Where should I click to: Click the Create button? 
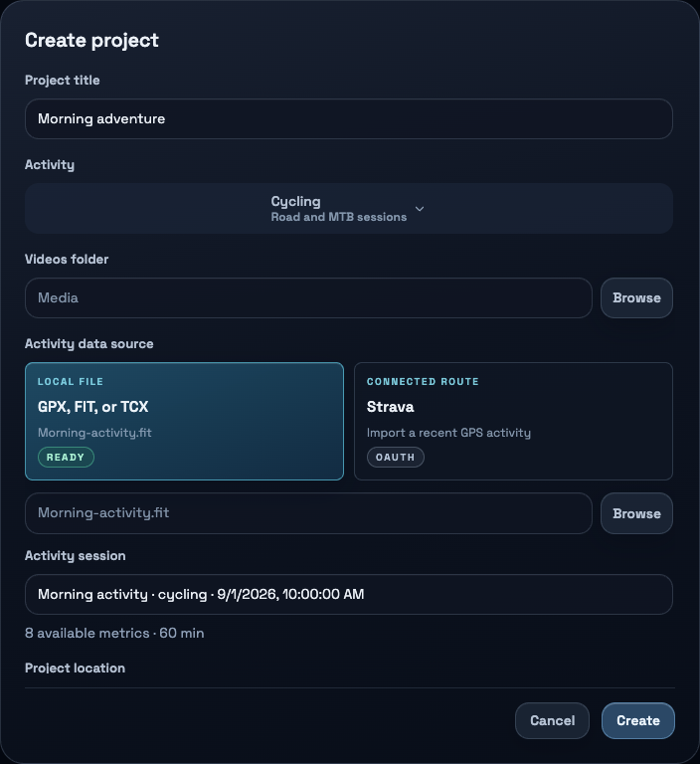coord(638,720)
